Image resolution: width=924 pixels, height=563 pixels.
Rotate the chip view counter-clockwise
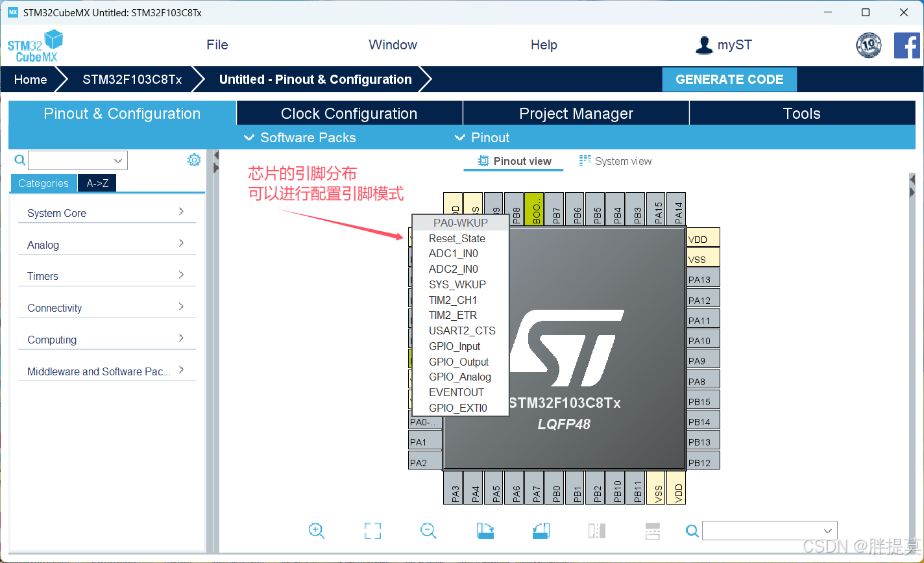(541, 531)
